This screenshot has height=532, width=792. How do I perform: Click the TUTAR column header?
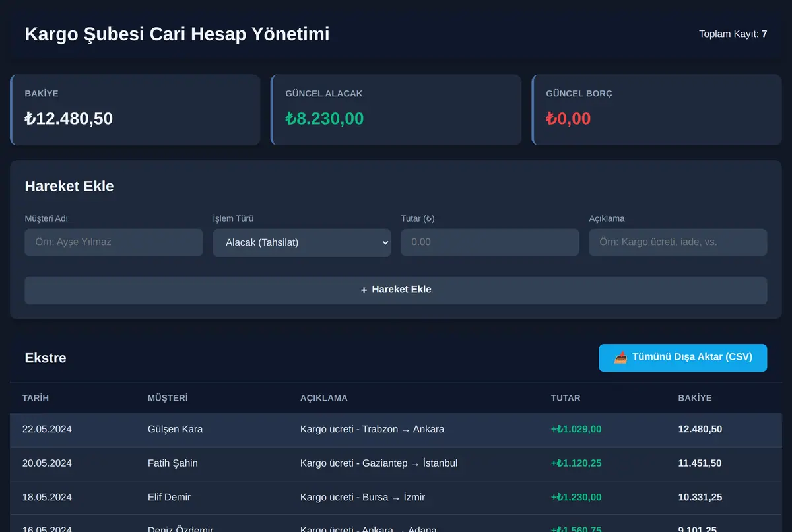566,398
